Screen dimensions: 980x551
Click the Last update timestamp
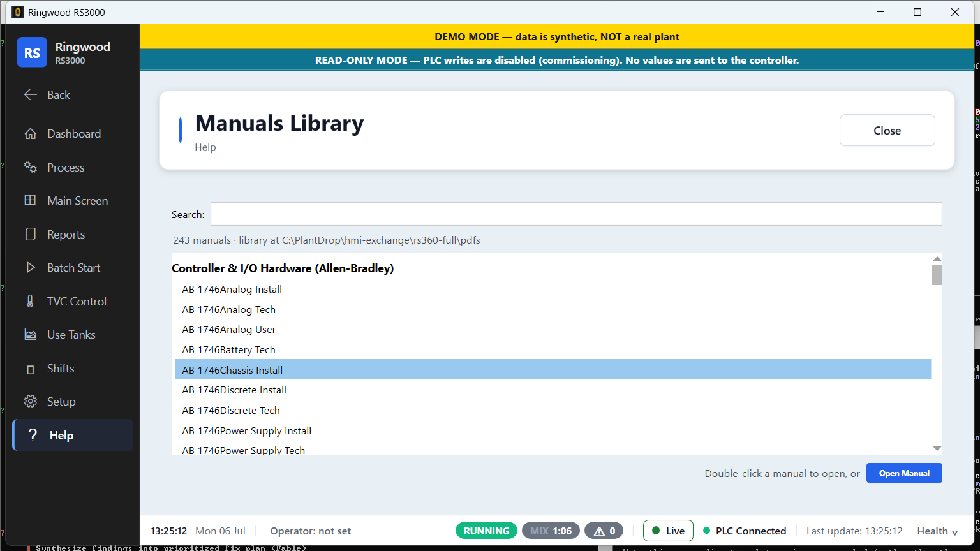coord(854,531)
